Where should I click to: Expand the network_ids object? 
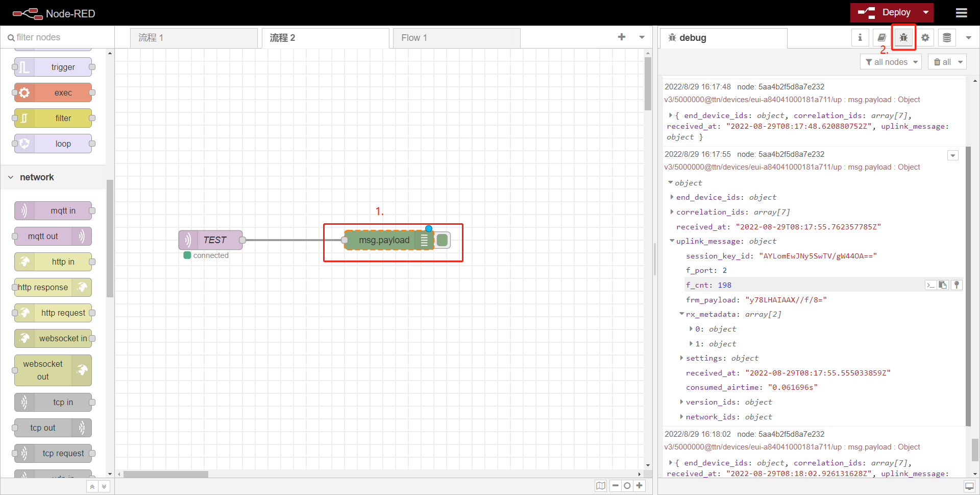coord(681,417)
